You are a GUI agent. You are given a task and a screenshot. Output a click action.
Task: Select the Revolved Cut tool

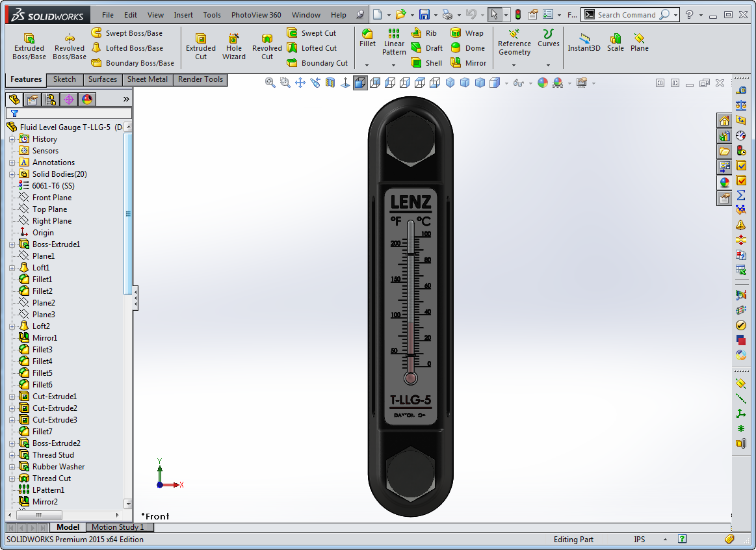267,46
